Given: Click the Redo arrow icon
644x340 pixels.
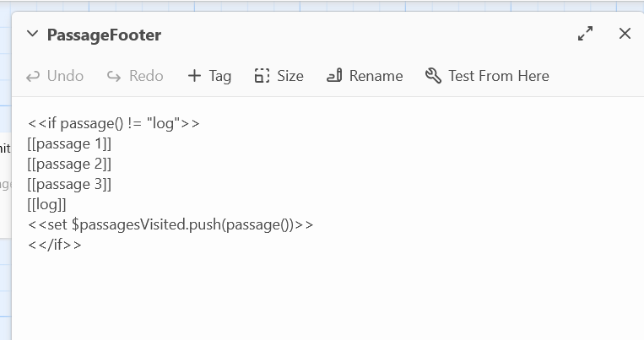Looking at the screenshot, I should [114, 77].
